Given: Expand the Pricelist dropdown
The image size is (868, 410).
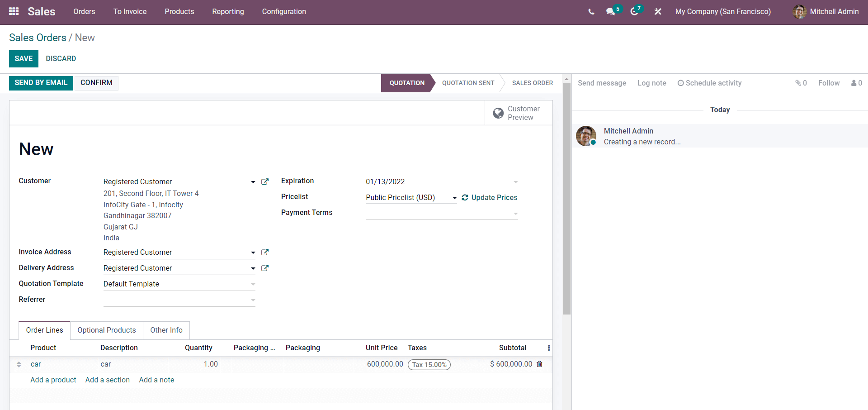Looking at the screenshot, I should [455, 198].
